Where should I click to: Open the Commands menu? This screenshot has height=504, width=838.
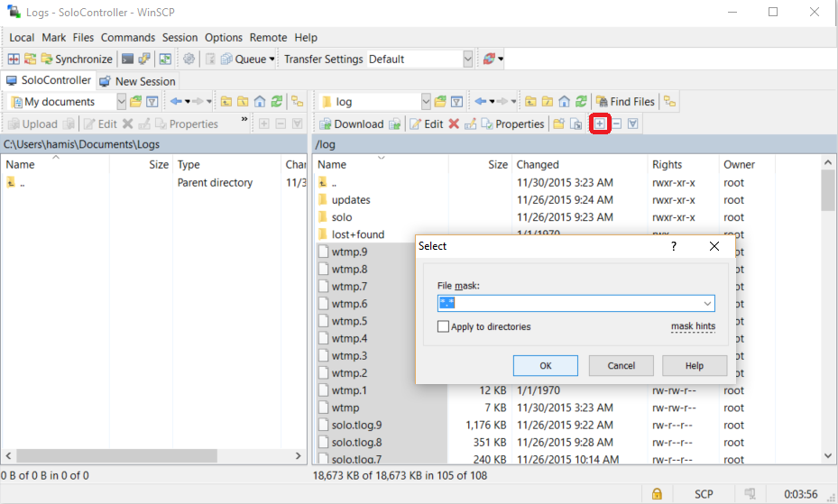(x=128, y=37)
